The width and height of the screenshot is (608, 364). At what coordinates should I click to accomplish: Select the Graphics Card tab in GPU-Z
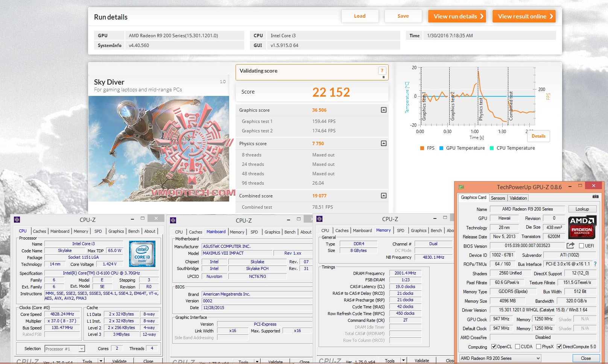473,197
